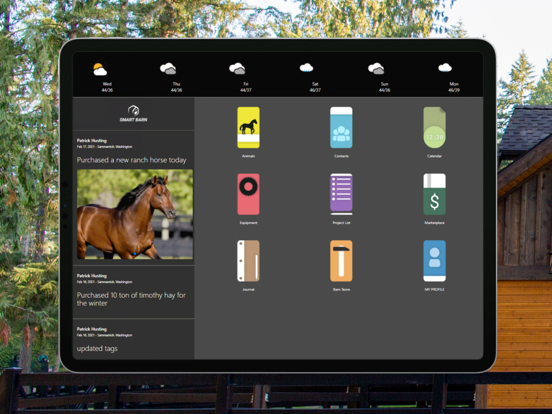Click the 'Fri' forecast day label
Screen dimensions: 552x414
coord(246,84)
